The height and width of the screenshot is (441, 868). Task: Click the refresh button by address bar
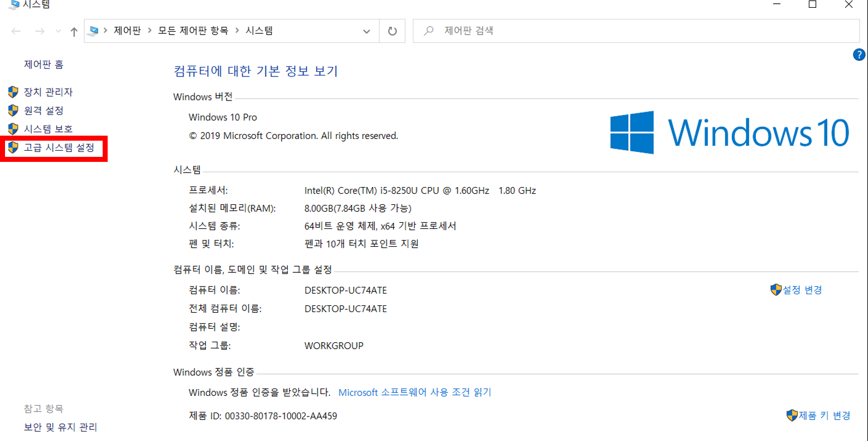[392, 31]
